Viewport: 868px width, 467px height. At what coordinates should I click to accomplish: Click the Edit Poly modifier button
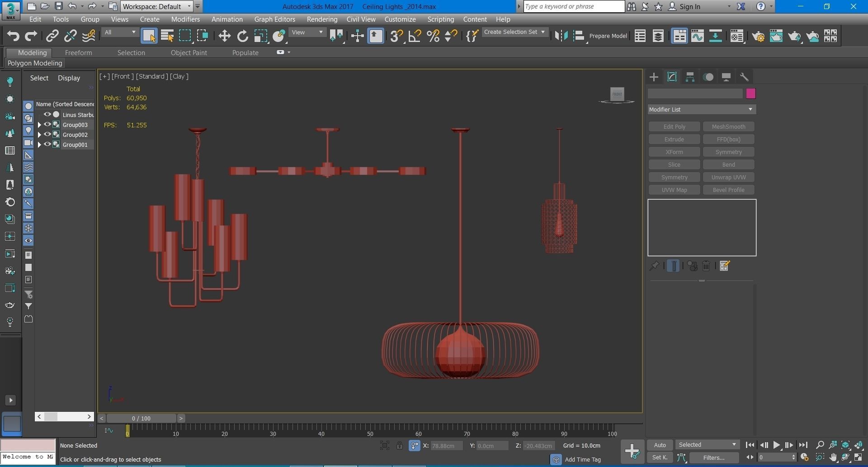(674, 127)
